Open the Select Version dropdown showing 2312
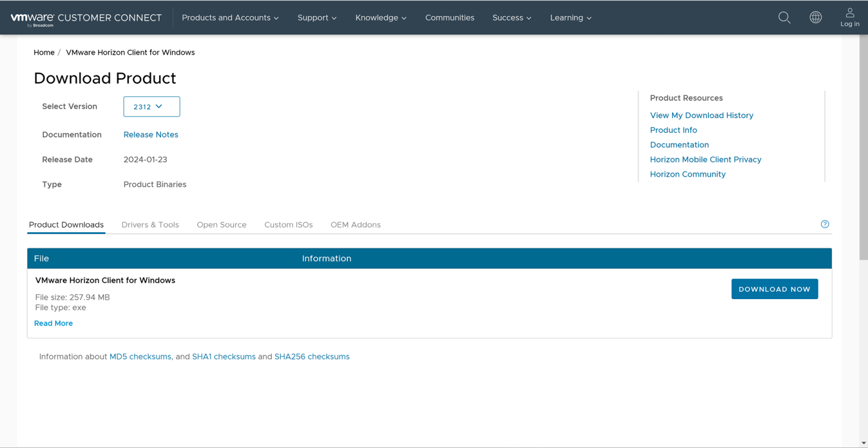The image size is (868, 448). (151, 106)
